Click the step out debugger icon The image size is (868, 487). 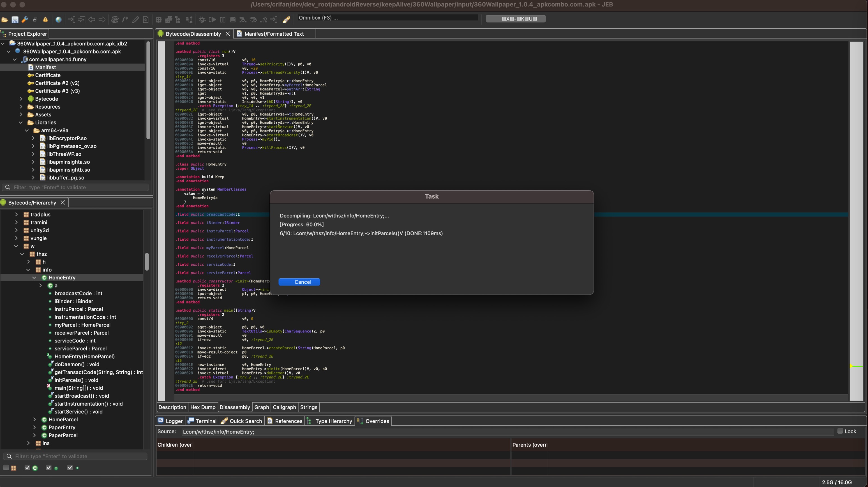263,20
